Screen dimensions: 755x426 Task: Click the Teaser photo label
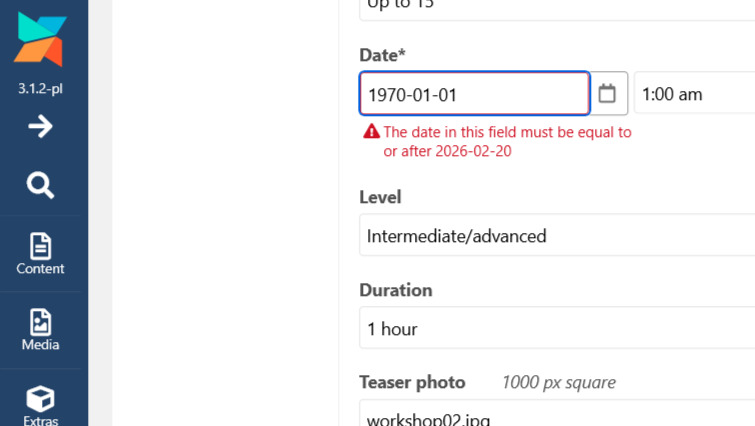coord(412,382)
